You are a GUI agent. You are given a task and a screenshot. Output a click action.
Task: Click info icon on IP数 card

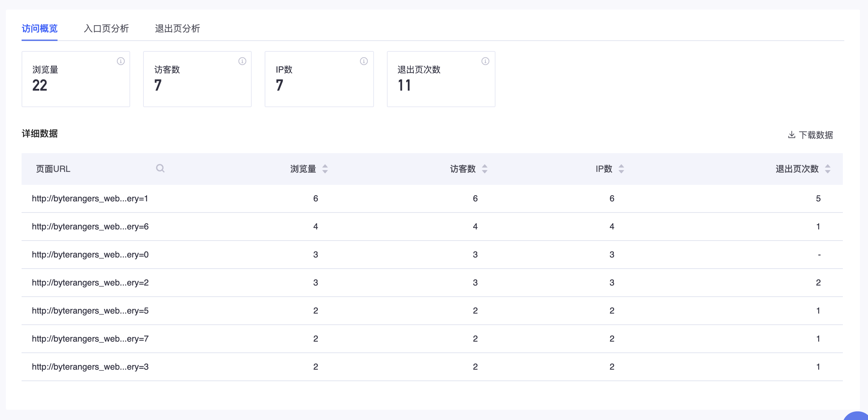coord(364,61)
